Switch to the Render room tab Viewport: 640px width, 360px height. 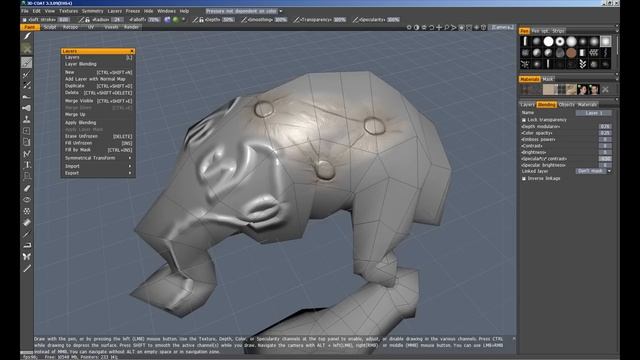[x=131, y=27]
